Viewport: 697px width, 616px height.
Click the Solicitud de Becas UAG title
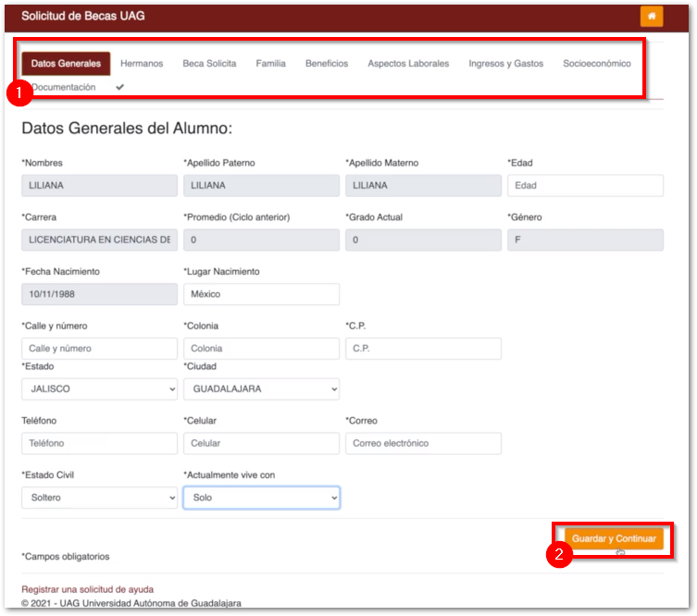[83, 16]
